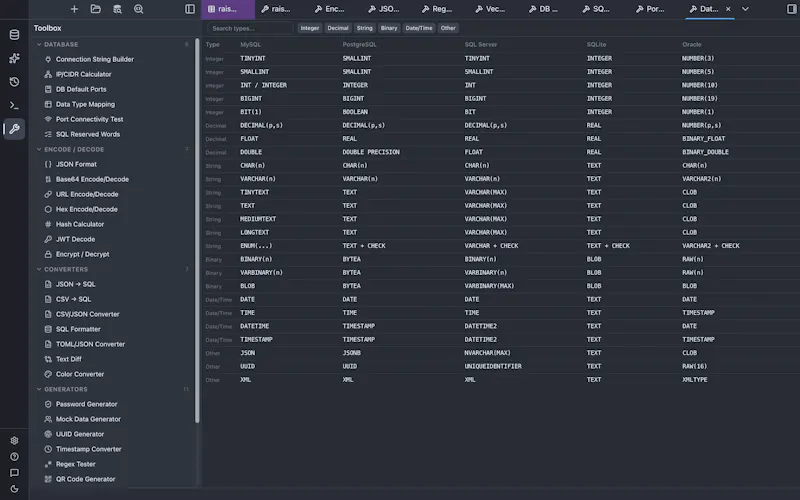Click the help question mark icon

pos(14,457)
